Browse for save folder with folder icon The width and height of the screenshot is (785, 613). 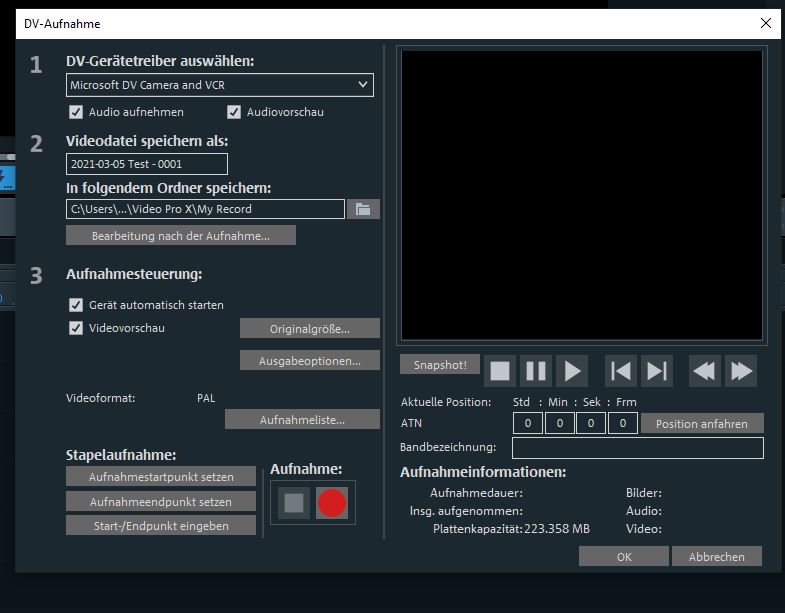(x=363, y=209)
